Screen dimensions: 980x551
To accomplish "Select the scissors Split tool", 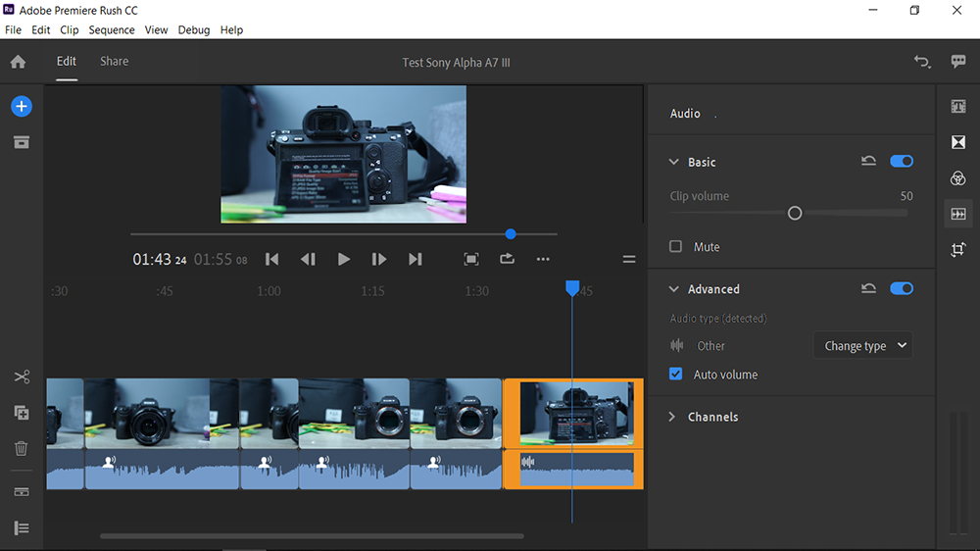I will pos(22,376).
